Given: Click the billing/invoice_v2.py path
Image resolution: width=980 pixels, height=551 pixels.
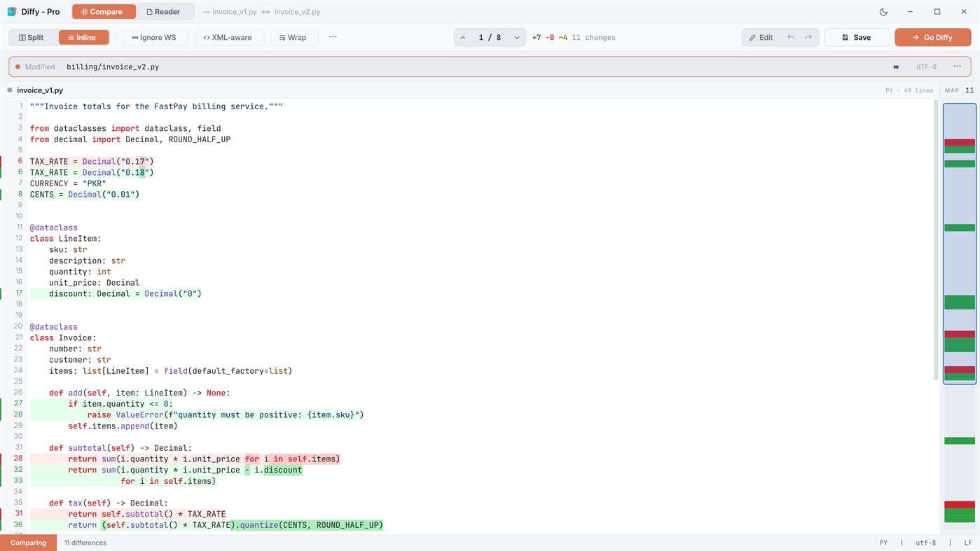Looking at the screenshot, I should [113, 67].
